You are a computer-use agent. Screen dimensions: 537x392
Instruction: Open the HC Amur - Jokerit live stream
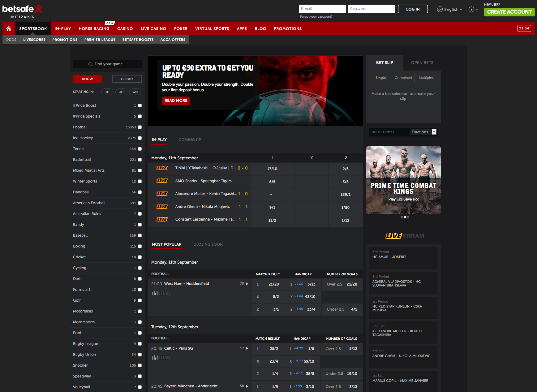[x=403, y=258]
